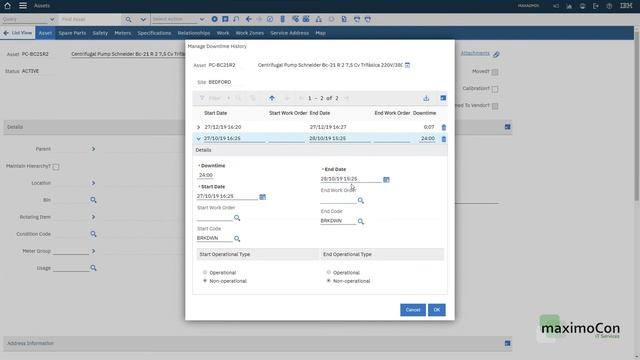This screenshot has width=640, height=360.
Task: Click the Downtime 24:00 input field
Action: click(x=206, y=175)
